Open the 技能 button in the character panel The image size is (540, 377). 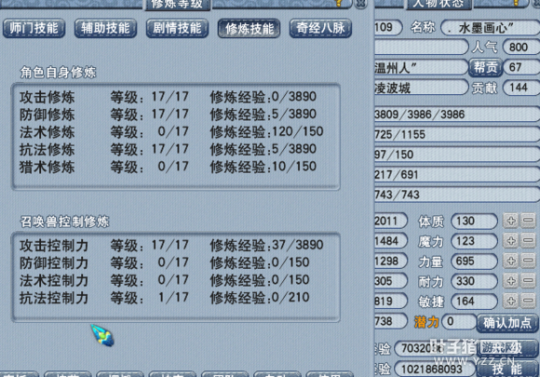click(x=507, y=369)
